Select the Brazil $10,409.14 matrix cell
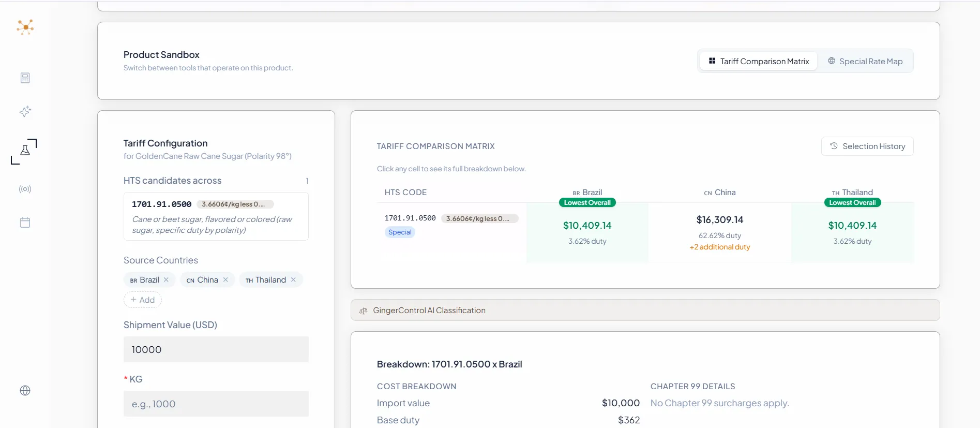Viewport: 980px width, 428px height. pyautogui.click(x=587, y=232)
